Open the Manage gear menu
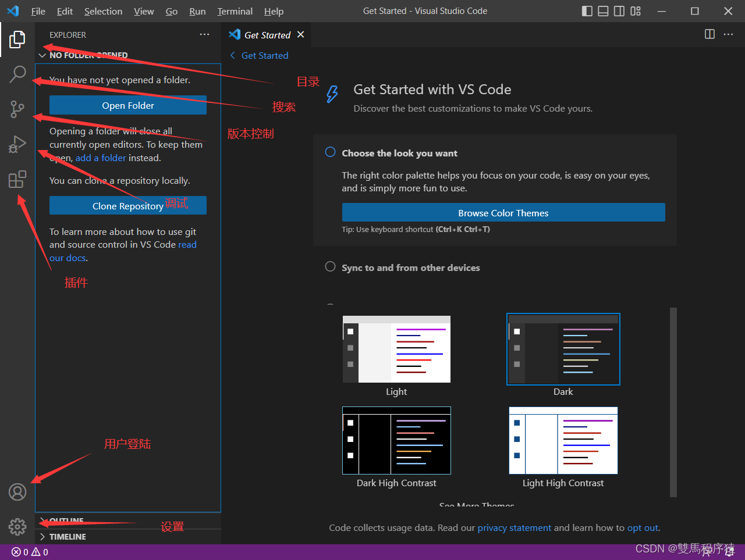Screen dimensions: 745x560 tap(17, 527)
